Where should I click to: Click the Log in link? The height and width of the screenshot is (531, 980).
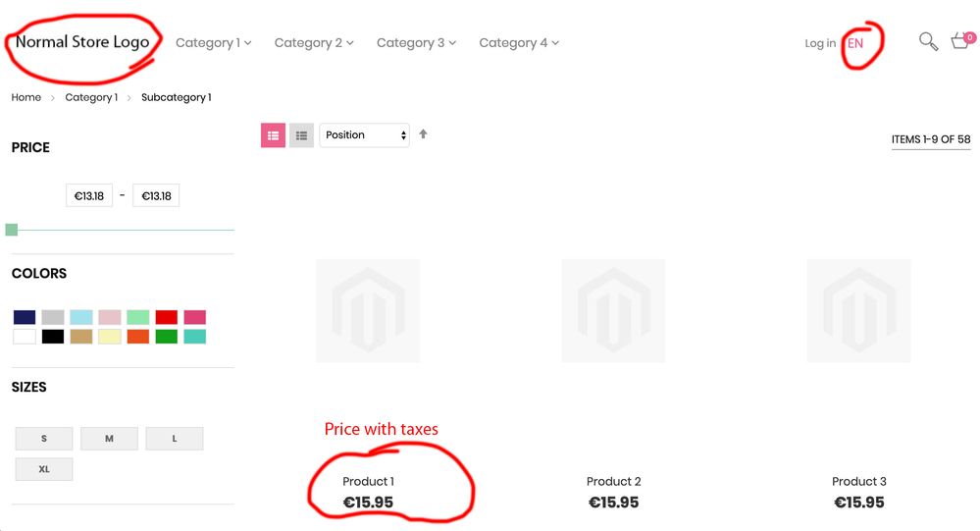pyautogui.click(x=820, y=43)
